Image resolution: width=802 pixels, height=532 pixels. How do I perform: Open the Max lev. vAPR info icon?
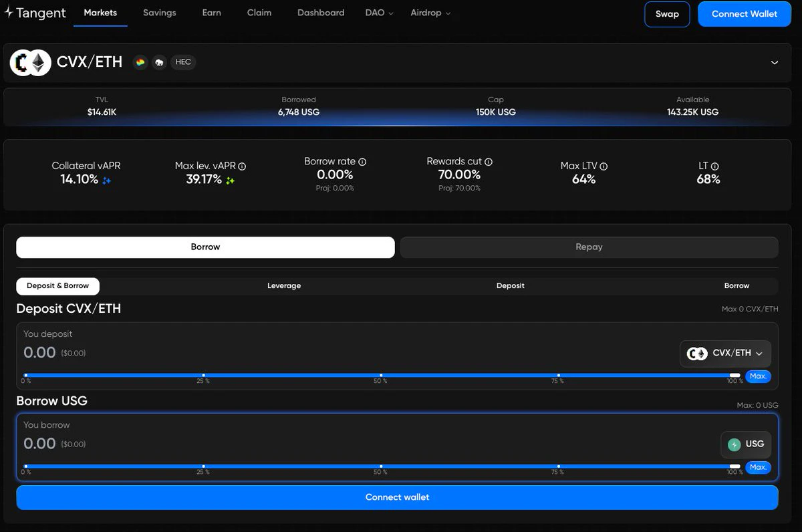pos(242,166)
